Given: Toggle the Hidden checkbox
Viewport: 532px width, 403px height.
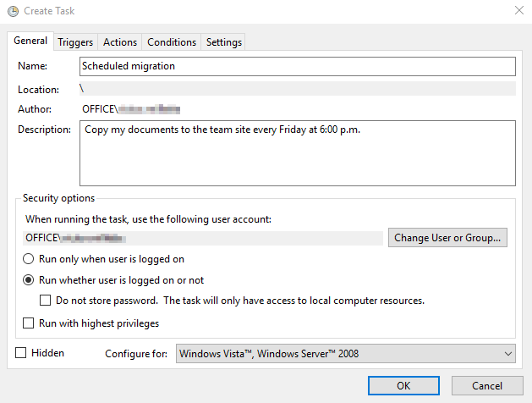Looking at the screenshot, I should [20, 353].
